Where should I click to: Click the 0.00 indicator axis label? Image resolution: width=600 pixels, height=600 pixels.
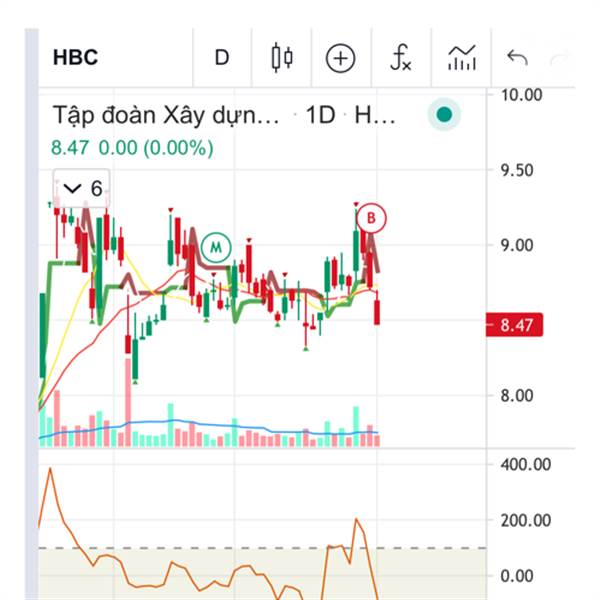point(517,576)
